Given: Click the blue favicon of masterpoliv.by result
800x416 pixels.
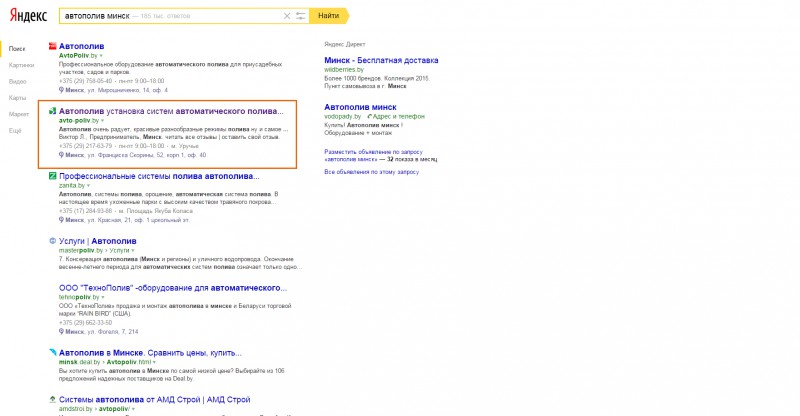Looking at the screenshot, I should [x=52, y=240].
